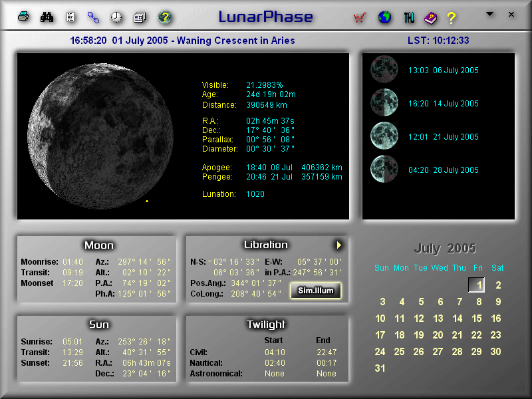Open the clock time-setting icon
The width and height of the screenshot is (532, 399).
[116, 17]
